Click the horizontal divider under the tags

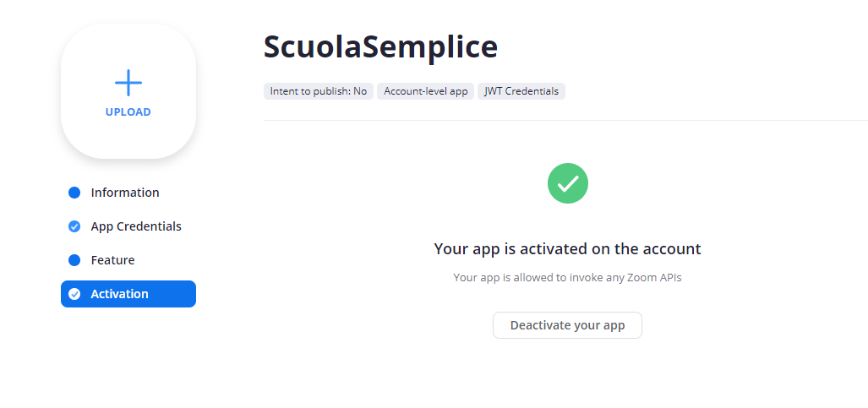[565, 120]
